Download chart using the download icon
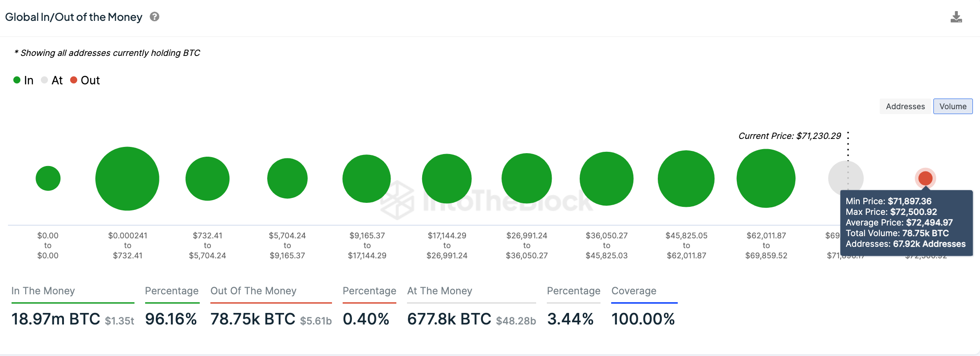Screen dimensions: 980x356 pos(956,17)
